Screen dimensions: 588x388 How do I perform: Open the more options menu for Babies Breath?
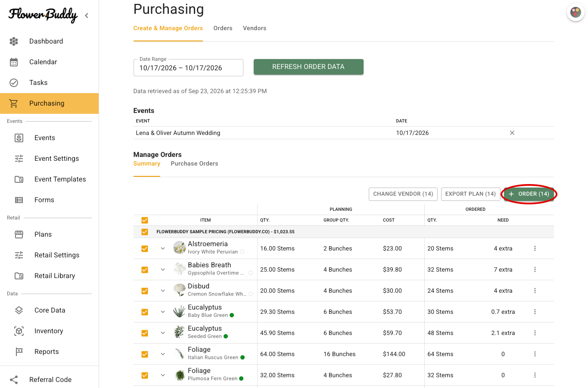(x=535, y=269)
